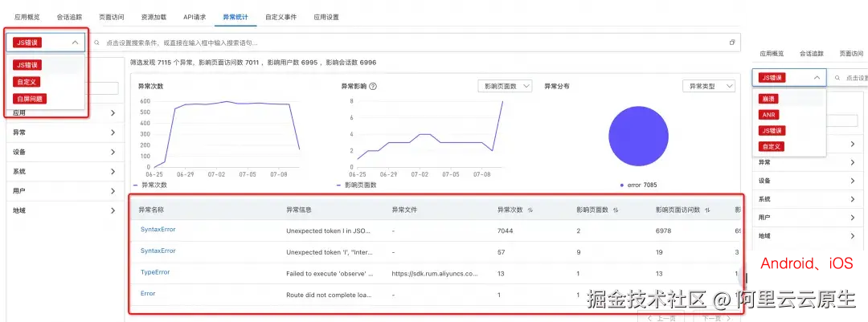Image resolution: width=868 pixels, height=322 pixels.
Task: Open the TypeError exception link
Action: point(155,272)
